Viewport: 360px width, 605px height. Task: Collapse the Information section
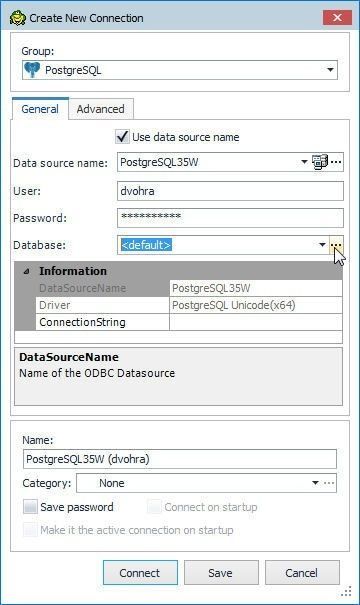click(26, 271)
